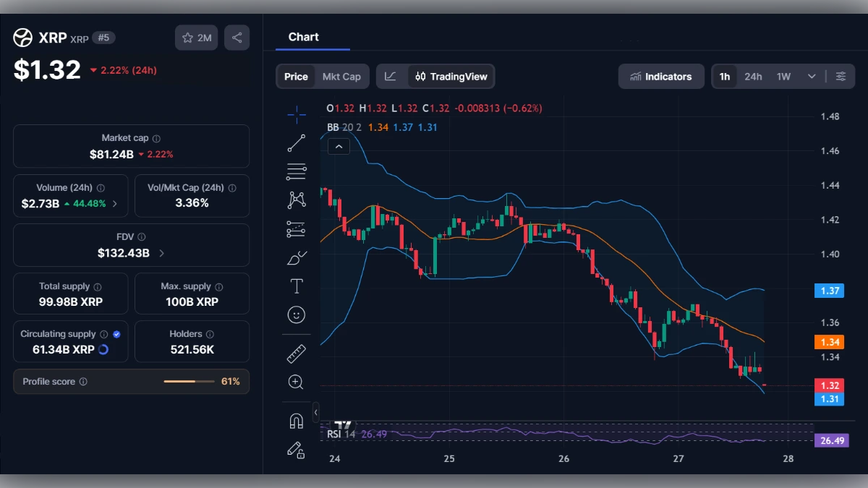Image resolution: width=868 pixels, height=488 pixels.
Task: Share the XRP chart
Action: coord(237,38)
